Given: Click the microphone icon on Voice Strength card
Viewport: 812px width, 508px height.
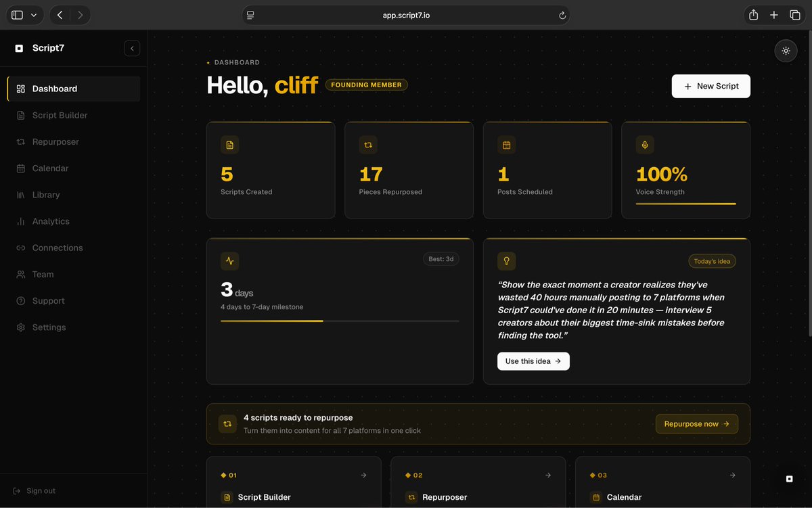Looking at the screenshot, I should click(645, 145).
